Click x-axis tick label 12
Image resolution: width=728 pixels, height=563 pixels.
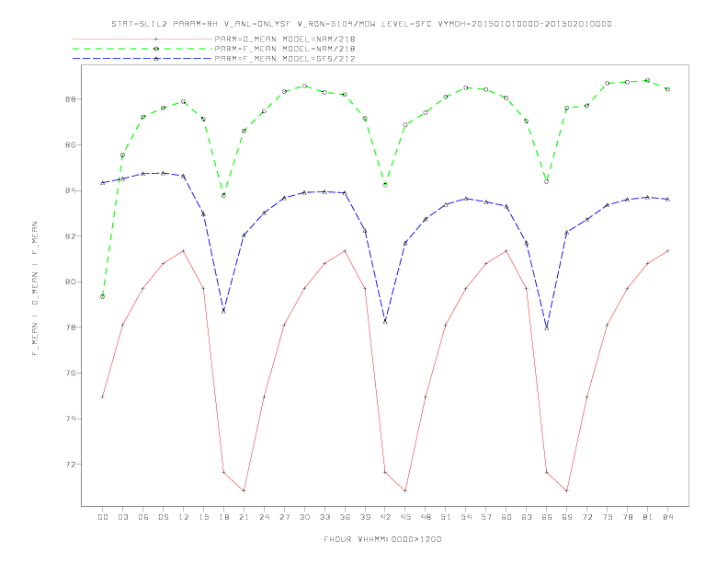point(184,517)
